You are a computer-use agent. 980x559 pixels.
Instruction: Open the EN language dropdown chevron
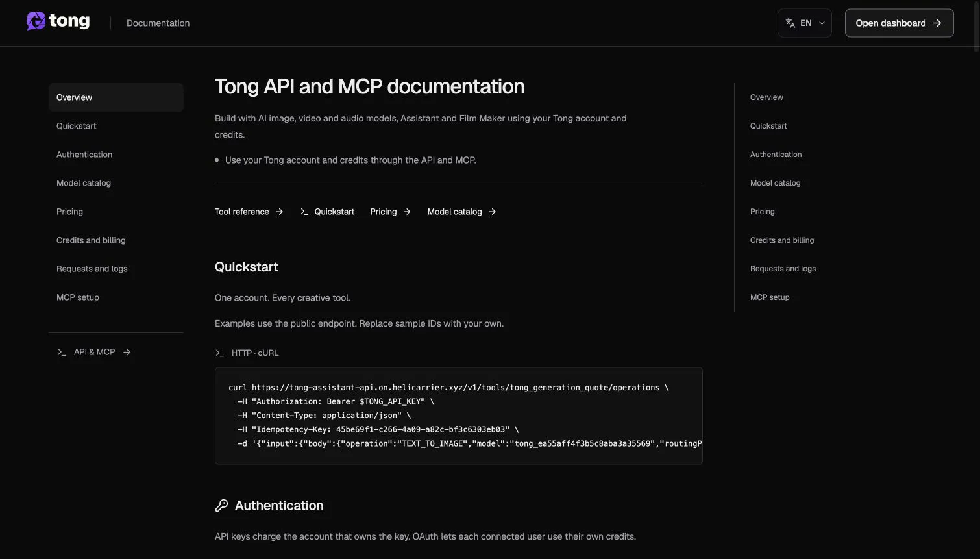822,23
